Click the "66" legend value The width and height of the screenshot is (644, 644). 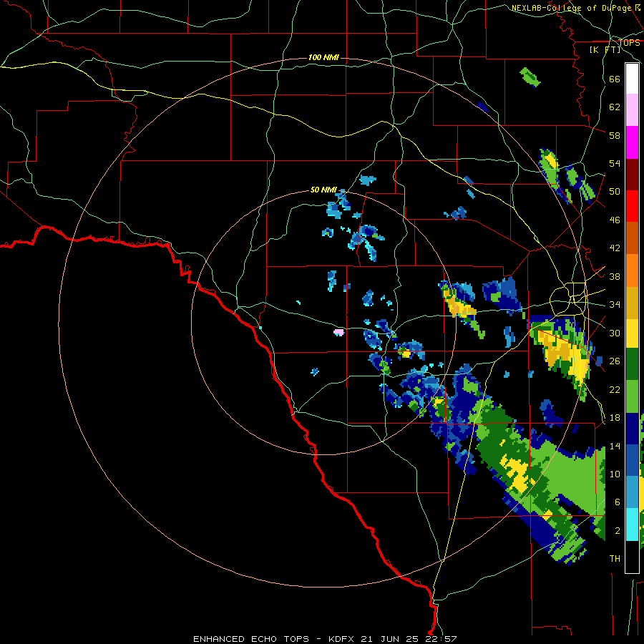(615, 79)
